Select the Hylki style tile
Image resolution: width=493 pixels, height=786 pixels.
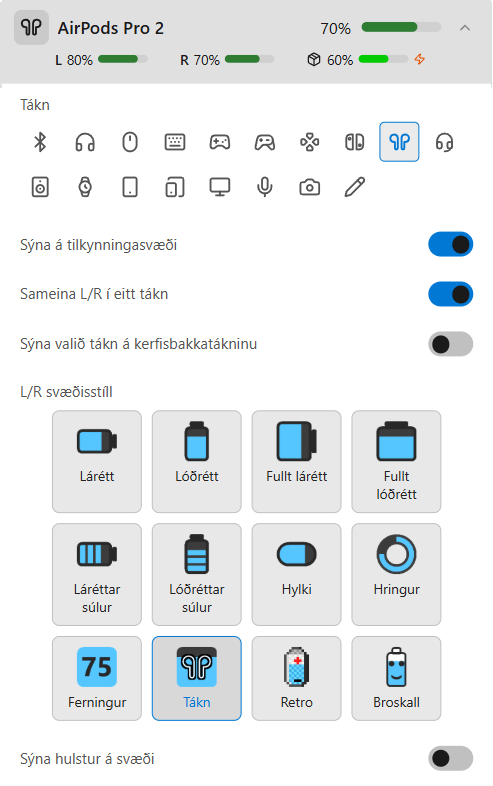[296, 574]
